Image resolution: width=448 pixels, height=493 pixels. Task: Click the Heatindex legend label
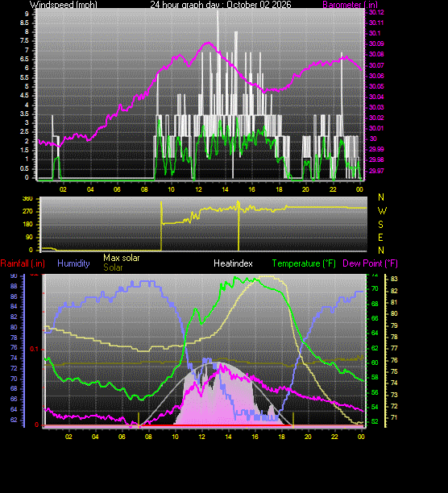[x=233, y=263]
